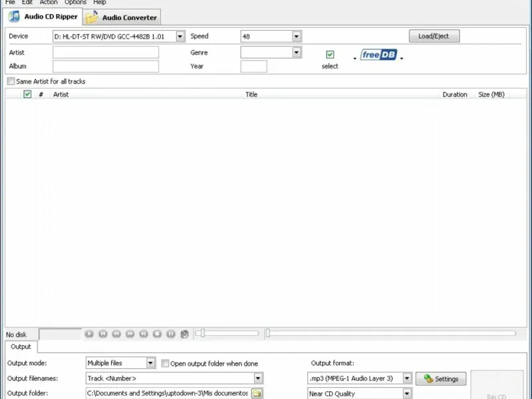Sort by the Duration column header
Image resolution: width=532 pixels, height=399 pixels.
[x=455, y=94]
